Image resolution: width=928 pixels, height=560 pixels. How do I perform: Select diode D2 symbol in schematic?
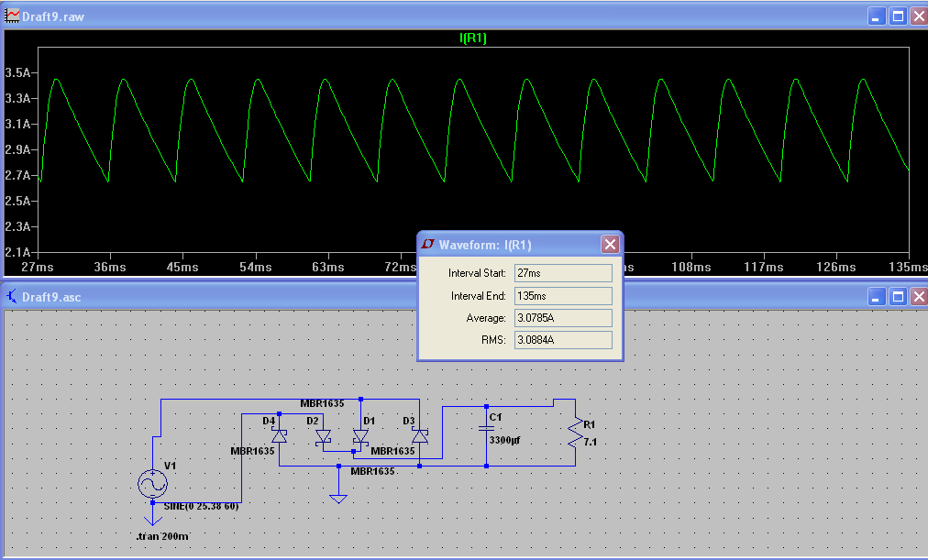323,436
